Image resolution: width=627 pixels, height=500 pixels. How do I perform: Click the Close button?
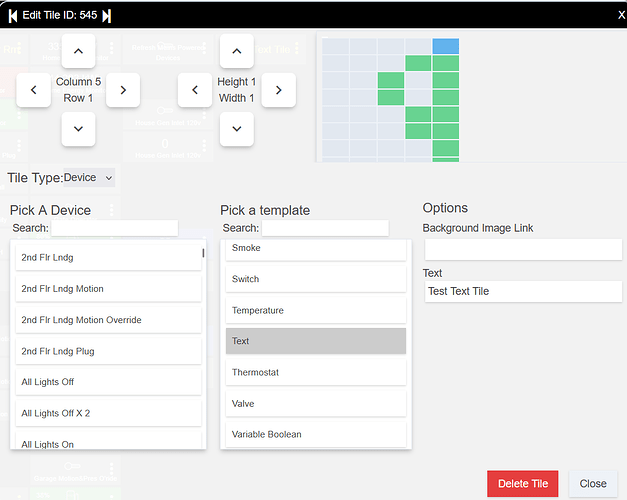(592, 484)
